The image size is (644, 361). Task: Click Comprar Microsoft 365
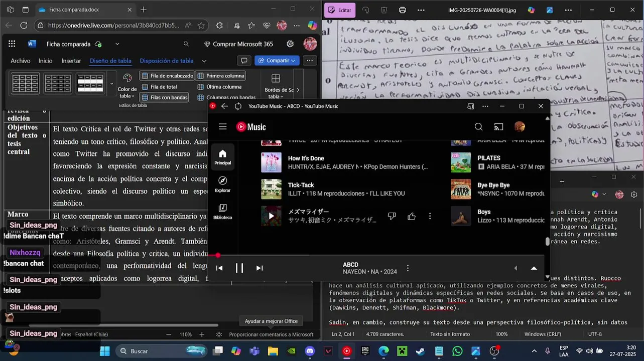[x=238, y=44]
